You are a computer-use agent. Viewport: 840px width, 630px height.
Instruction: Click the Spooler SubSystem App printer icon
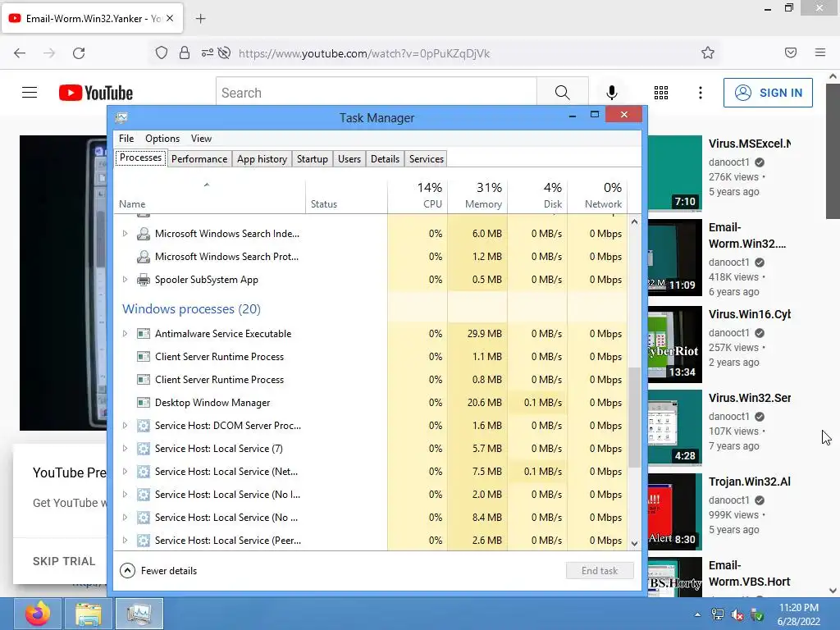(x=143, y=280)
